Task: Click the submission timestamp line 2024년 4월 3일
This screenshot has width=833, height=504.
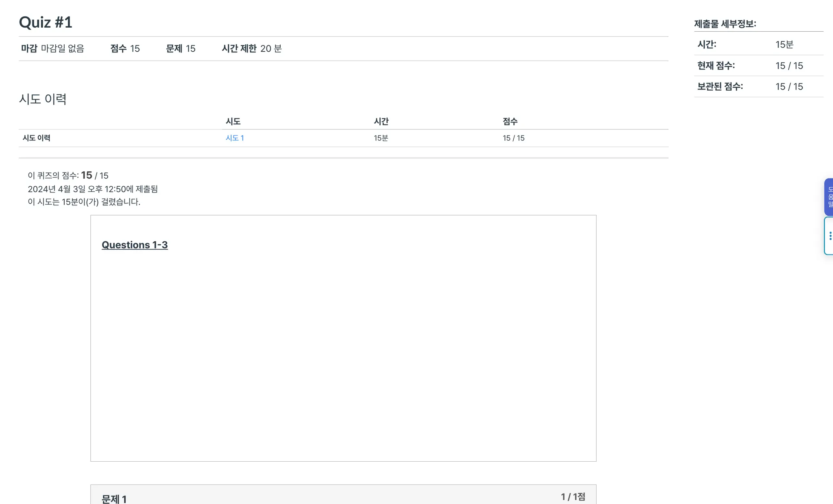Action: (x=93, y=189)
